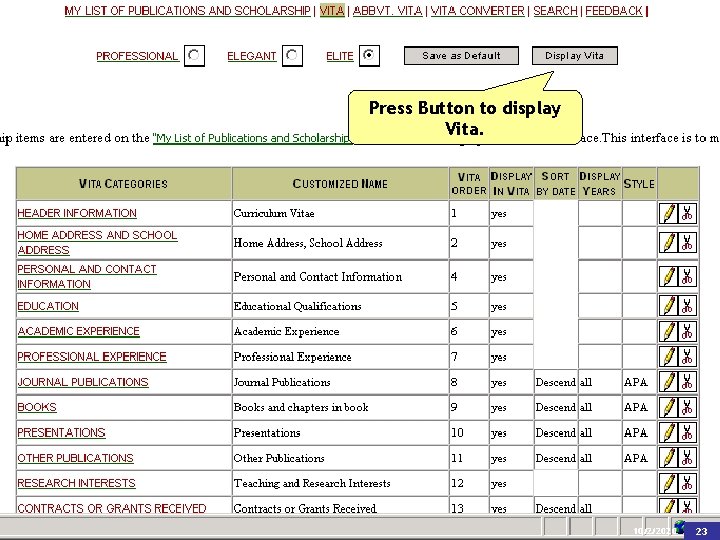Screen dimensions: 720x540
Task: Click scissors icon in Other Publications row
Action: tap(687, 458)
